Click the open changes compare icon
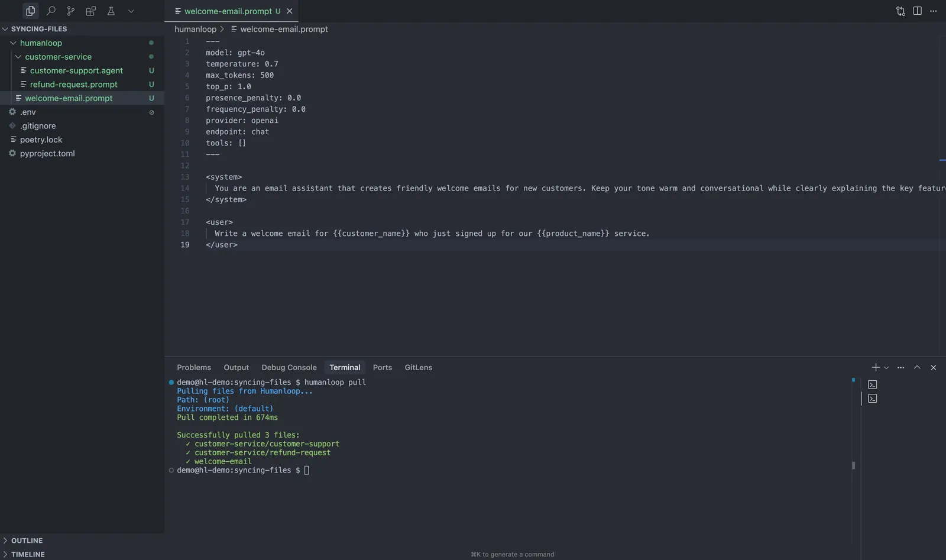Screen dimensions: 946x560 (x=900, y=11)
